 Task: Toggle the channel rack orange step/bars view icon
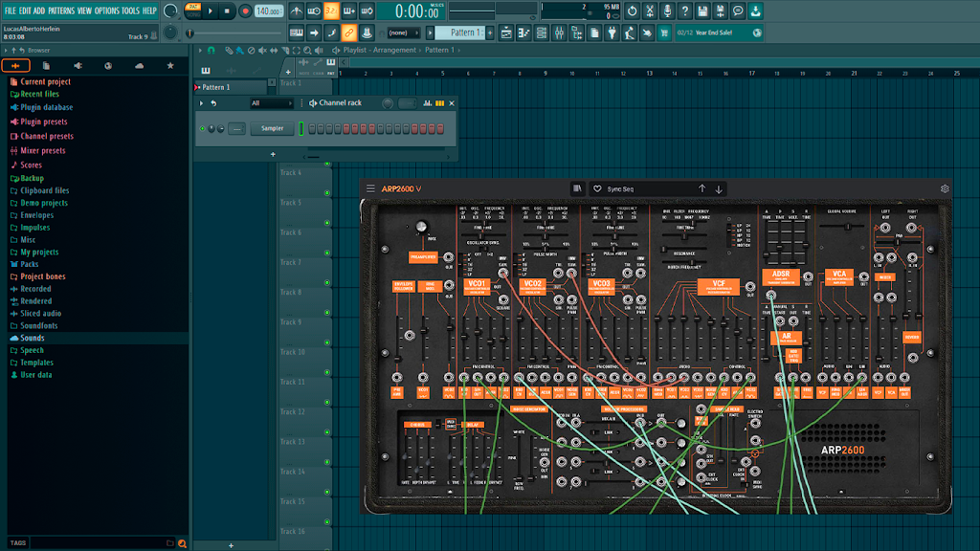point(440,103)
